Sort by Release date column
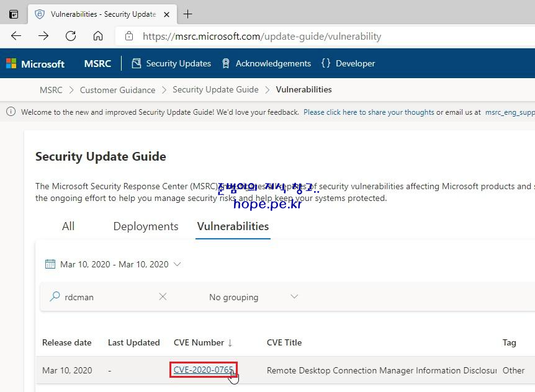This screenshot has height=392, width=535. coord(67,342)
